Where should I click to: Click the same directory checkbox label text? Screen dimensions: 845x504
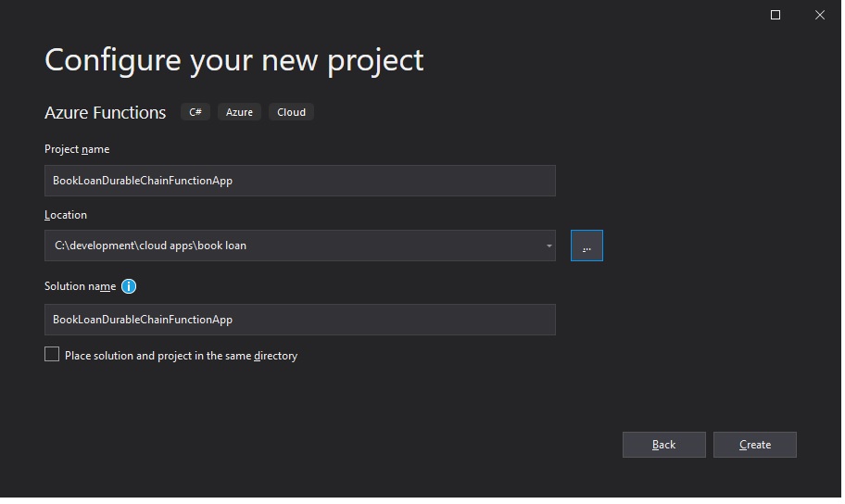[x=182, y=357]
